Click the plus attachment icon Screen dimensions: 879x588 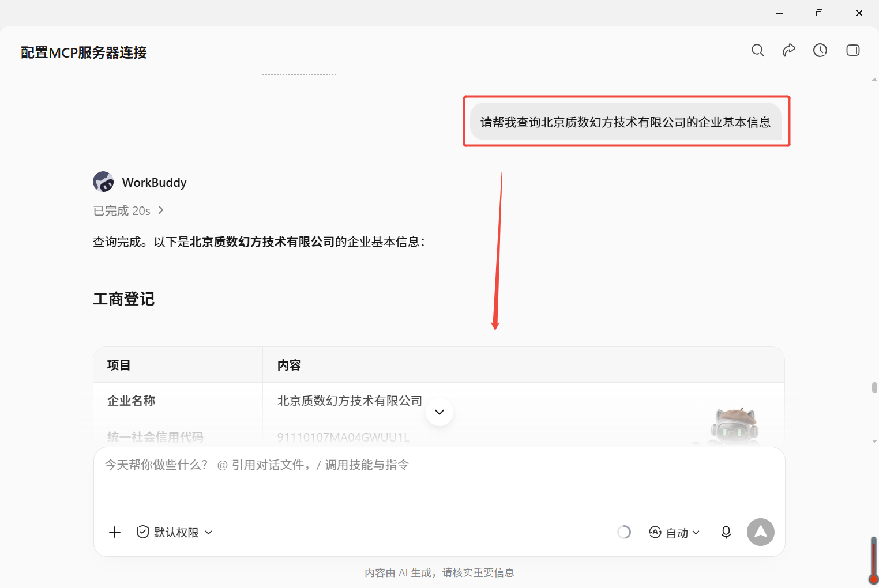click(115, 532)
